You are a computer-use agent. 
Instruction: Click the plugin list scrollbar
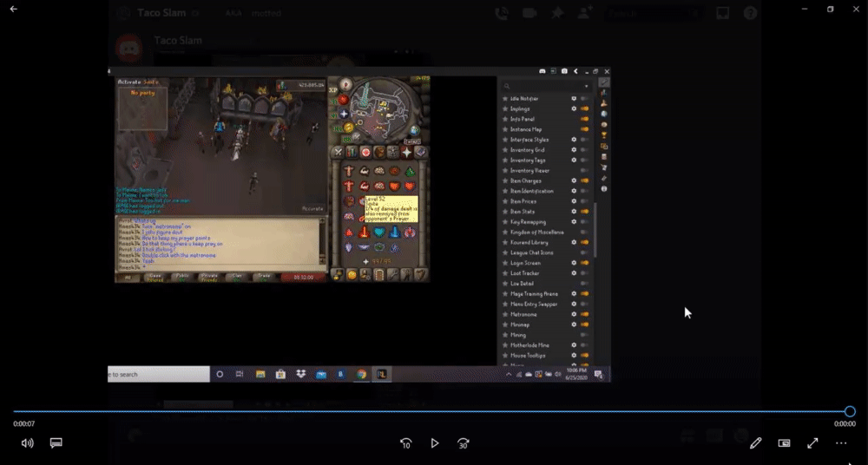click(x=595, y=230)
